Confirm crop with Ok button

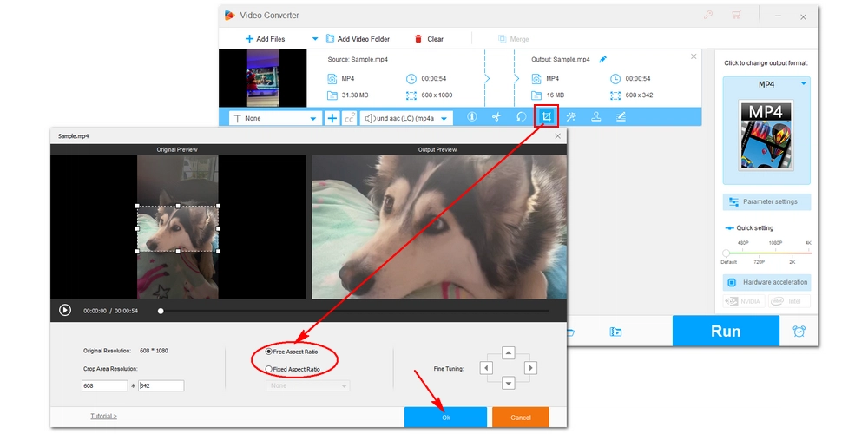pos(445,418)
